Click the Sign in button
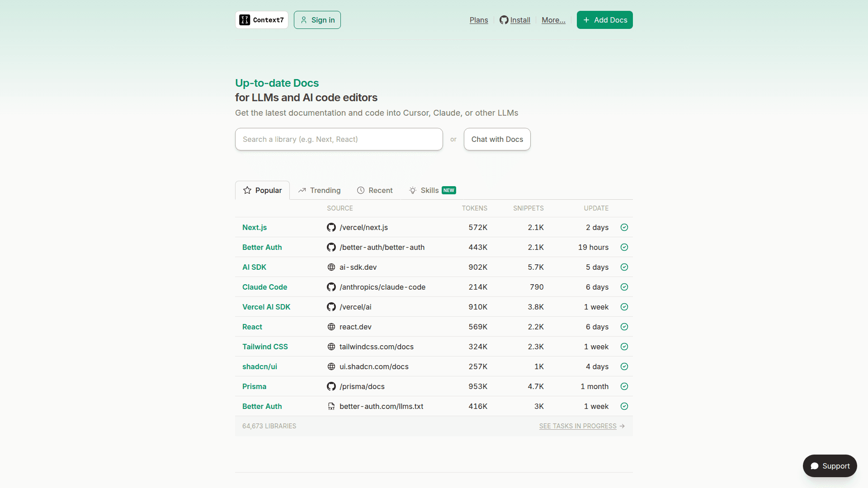The width and height of the screenshot is (868, 488). click(x=317, y=20)
